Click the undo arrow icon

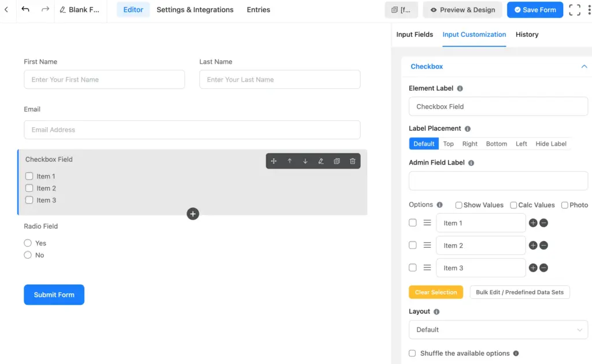pyautogui.click(x=24, y=9)
